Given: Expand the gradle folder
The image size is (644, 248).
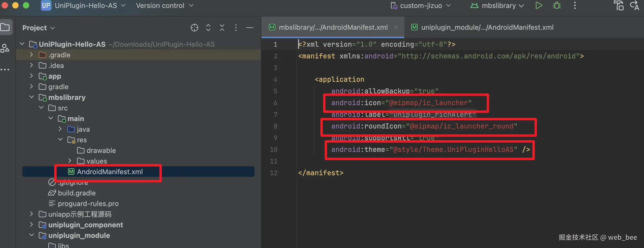Looking at the screenshot, I should point(32,87).
